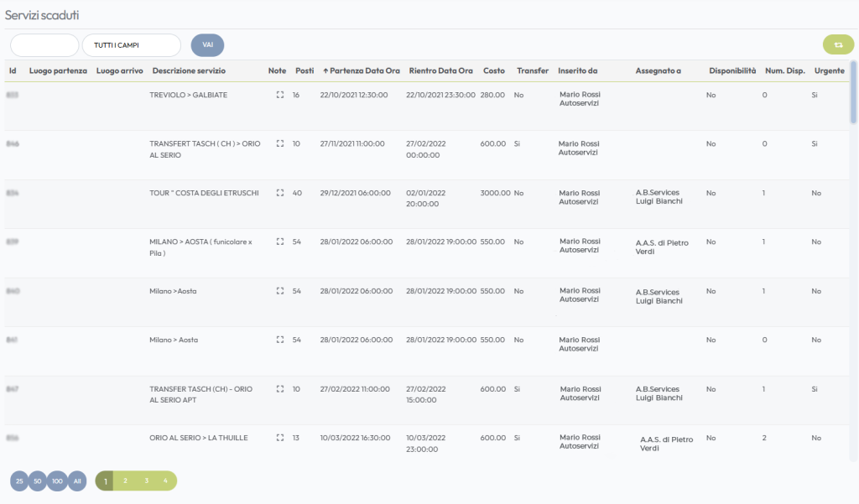
Task: Open note for TOUR COSTA DEGLI ETRUSCHI row
Action: [280, 193]
